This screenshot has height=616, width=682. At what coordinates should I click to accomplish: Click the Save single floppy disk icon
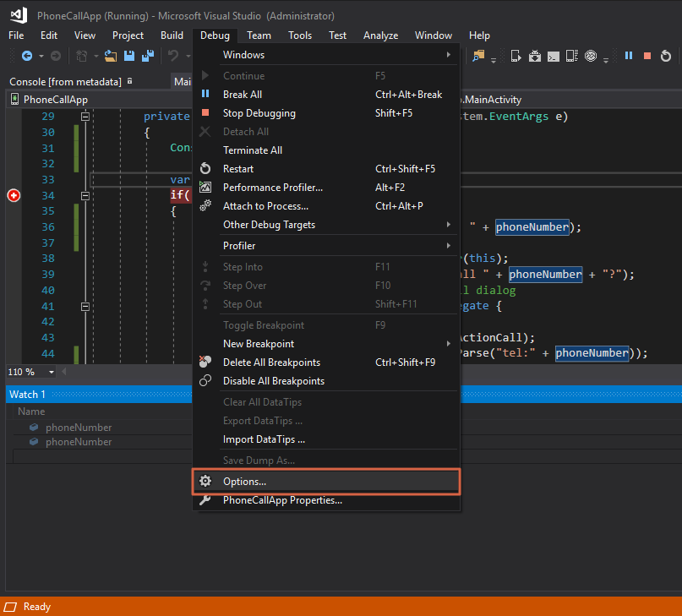tap(129, 56)
